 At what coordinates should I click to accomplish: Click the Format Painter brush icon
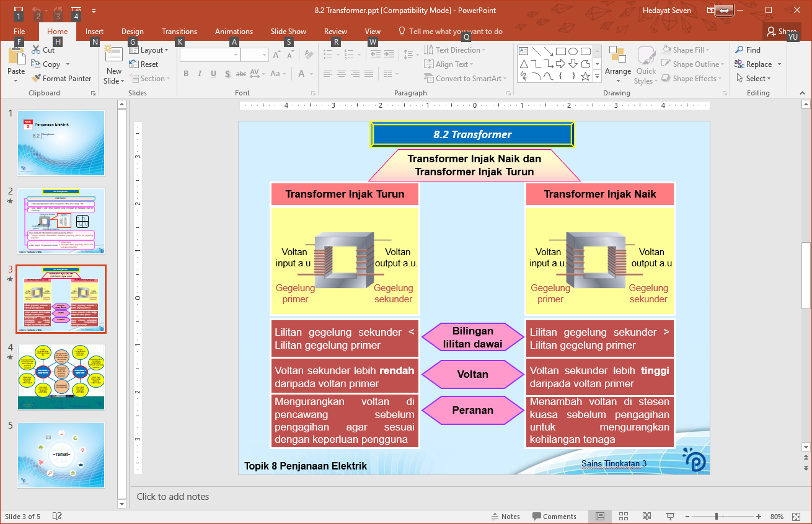click(x=35, y=79)
